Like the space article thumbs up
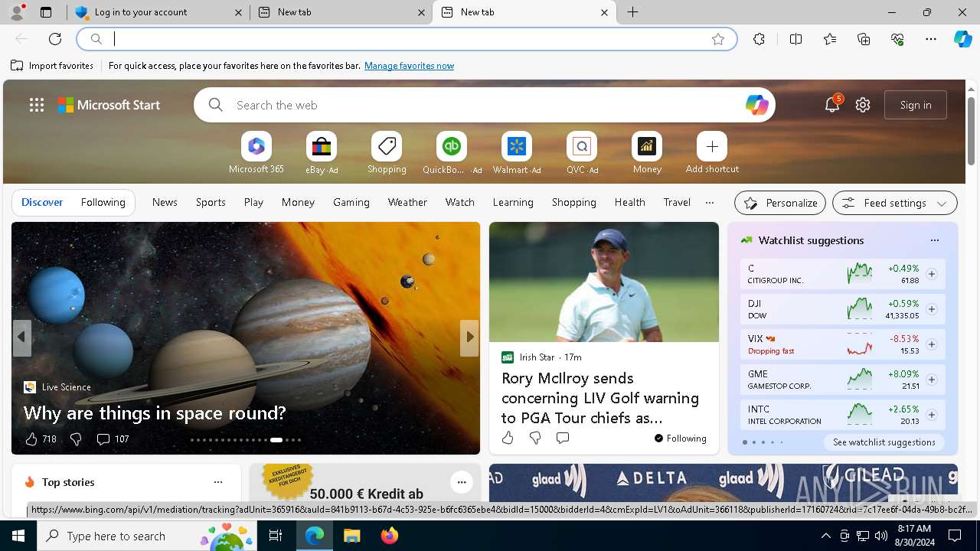This screenshot has height=551, width=980. tap(31, 439)
